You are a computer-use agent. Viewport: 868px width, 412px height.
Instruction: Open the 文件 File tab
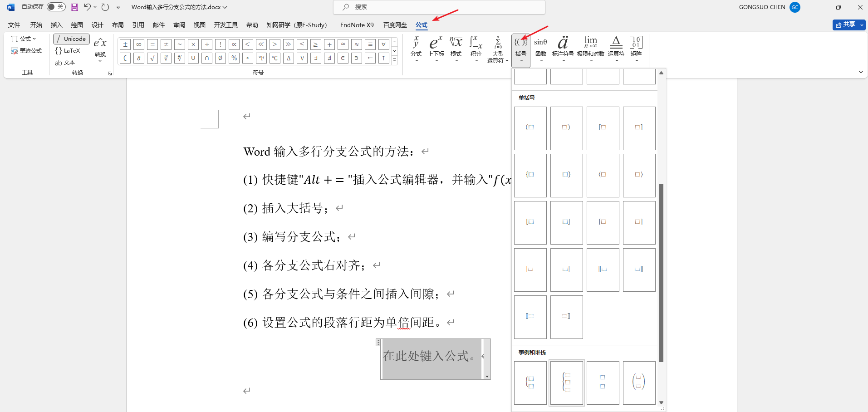pos(14,25)
